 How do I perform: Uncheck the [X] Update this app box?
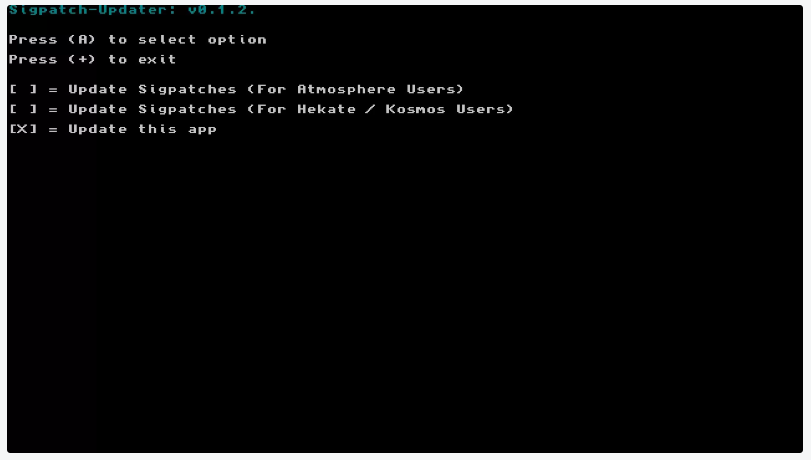pos(23,129)
